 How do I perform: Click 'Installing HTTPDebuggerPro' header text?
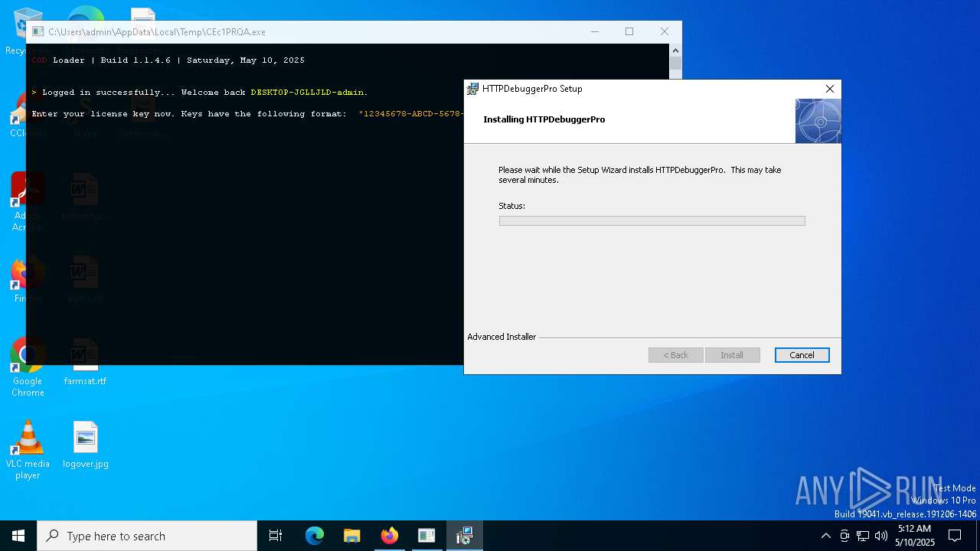click(x=544, y=119)
